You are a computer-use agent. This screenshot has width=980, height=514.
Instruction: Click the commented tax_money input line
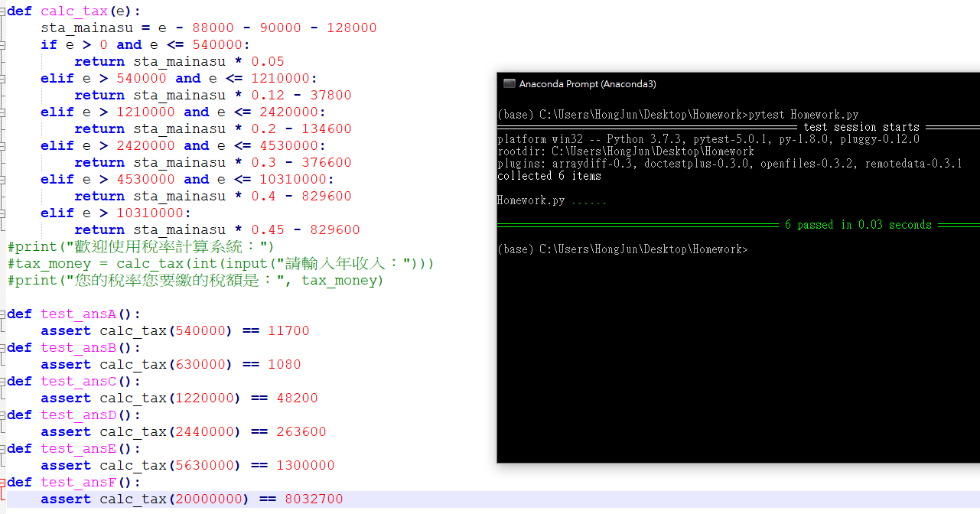click(x=221, y=263)
